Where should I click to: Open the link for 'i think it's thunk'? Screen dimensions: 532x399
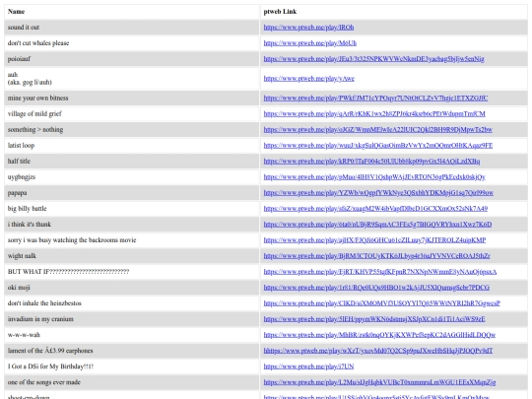pyautogui.click(x=377, y=225)
